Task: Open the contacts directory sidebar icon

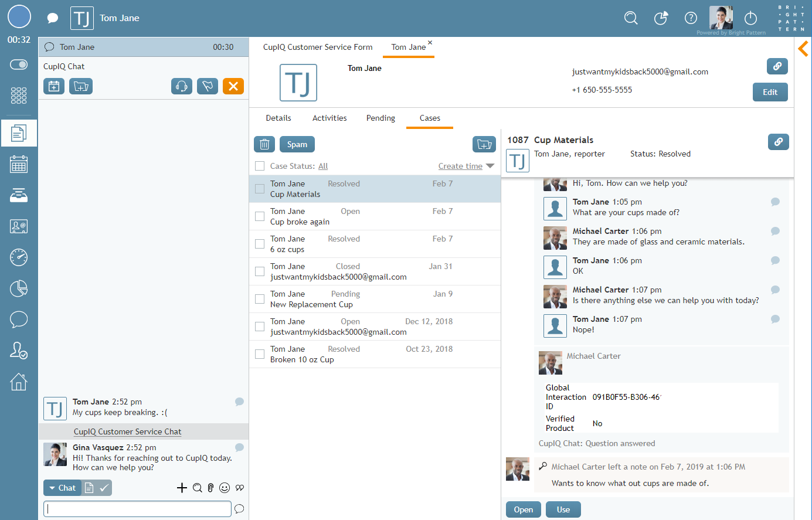Action: coord(19,226)
